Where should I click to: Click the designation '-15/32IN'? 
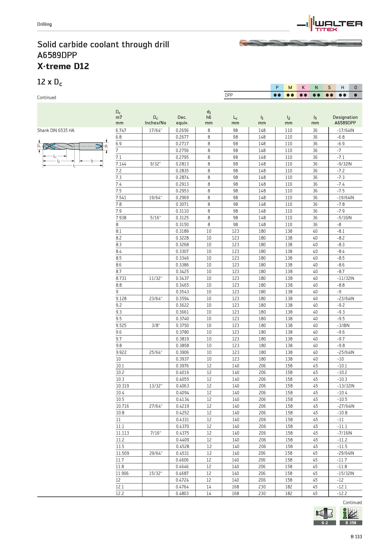tap(345, 474)
